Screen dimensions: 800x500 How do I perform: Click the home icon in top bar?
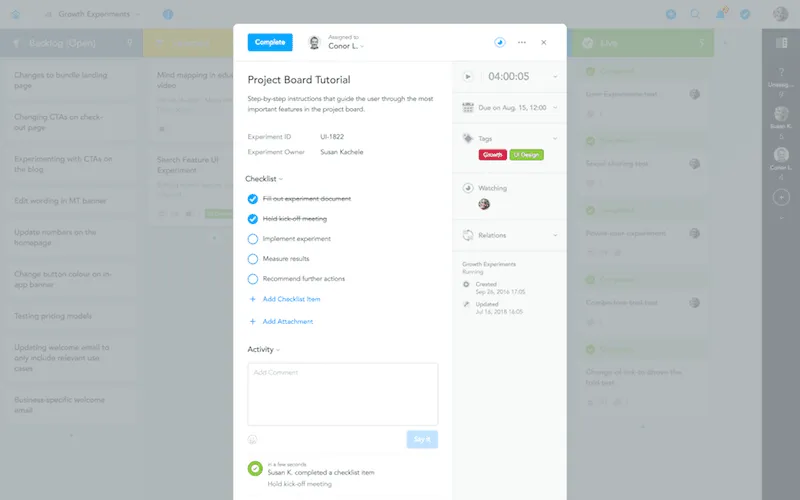pos(16,14)
